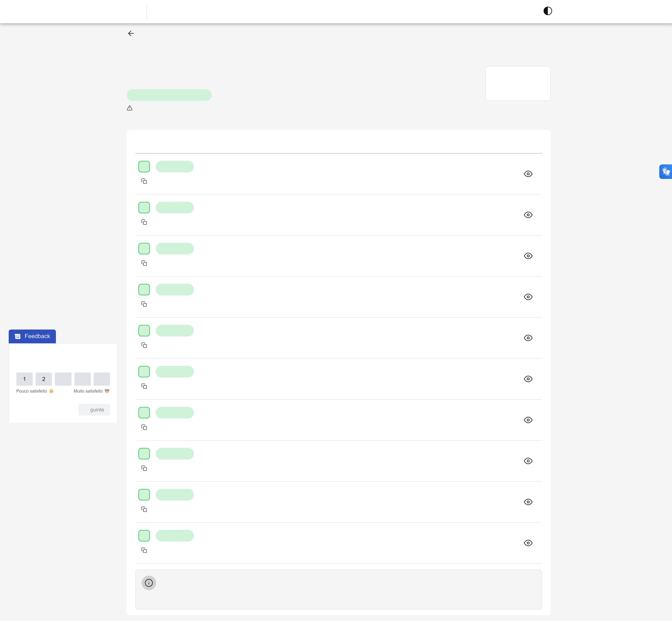
Task: Click the back arrow icon
Action: point(131,33)
